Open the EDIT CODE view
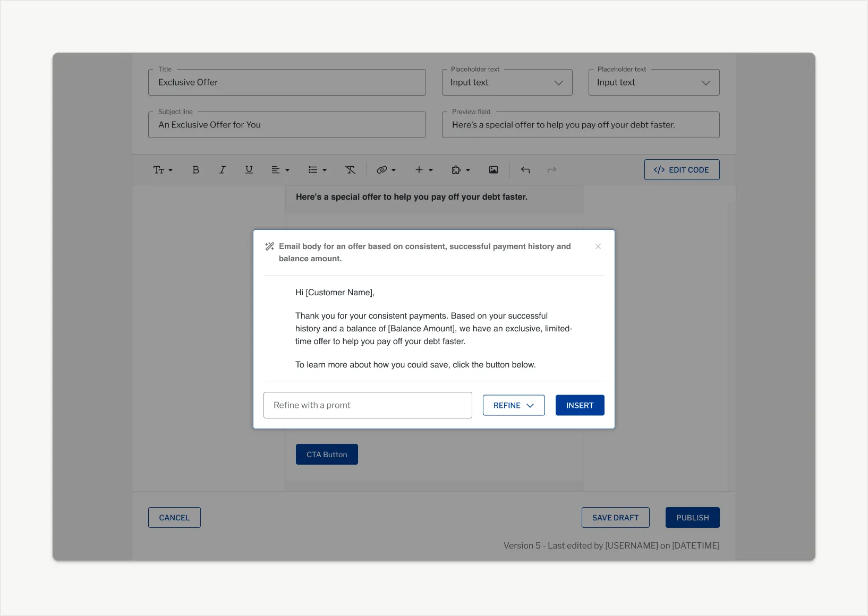Viewport: 868px width, 616px height. (x=682, y=170)
